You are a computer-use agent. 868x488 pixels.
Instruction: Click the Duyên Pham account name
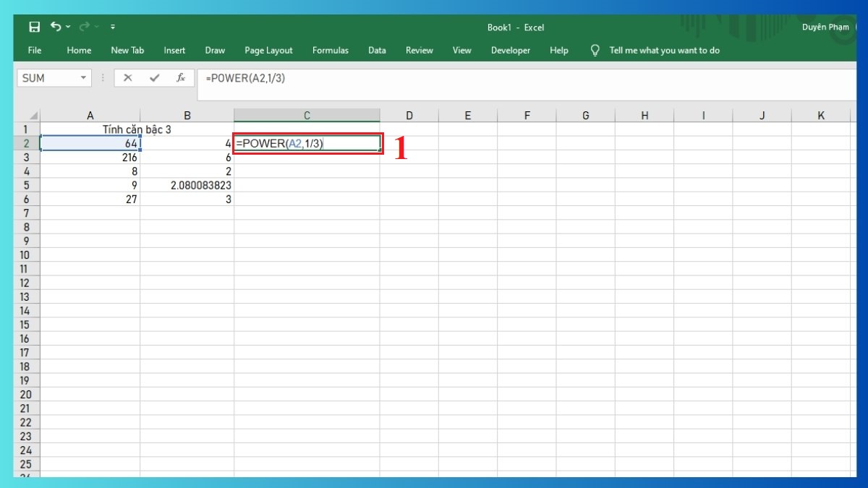(x=825, y=27)
